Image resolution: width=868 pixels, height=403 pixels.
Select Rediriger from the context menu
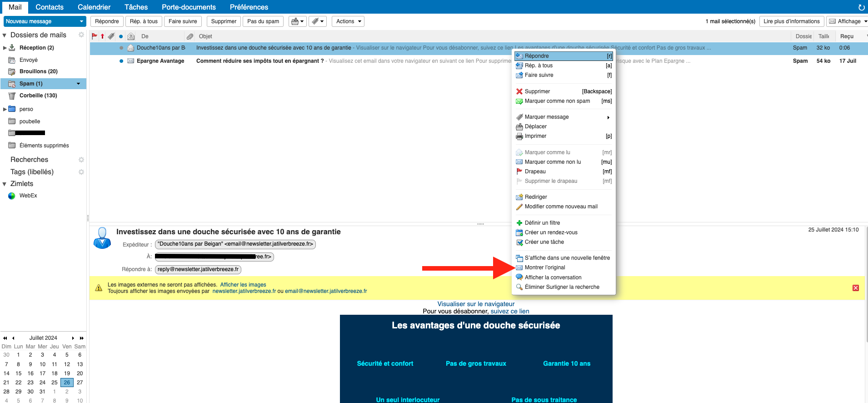(x=564, y=197)
